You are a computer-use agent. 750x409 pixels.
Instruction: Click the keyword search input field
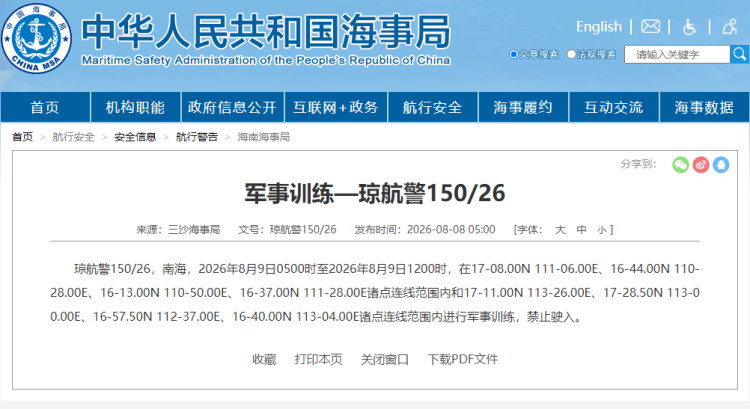(677, 55)
